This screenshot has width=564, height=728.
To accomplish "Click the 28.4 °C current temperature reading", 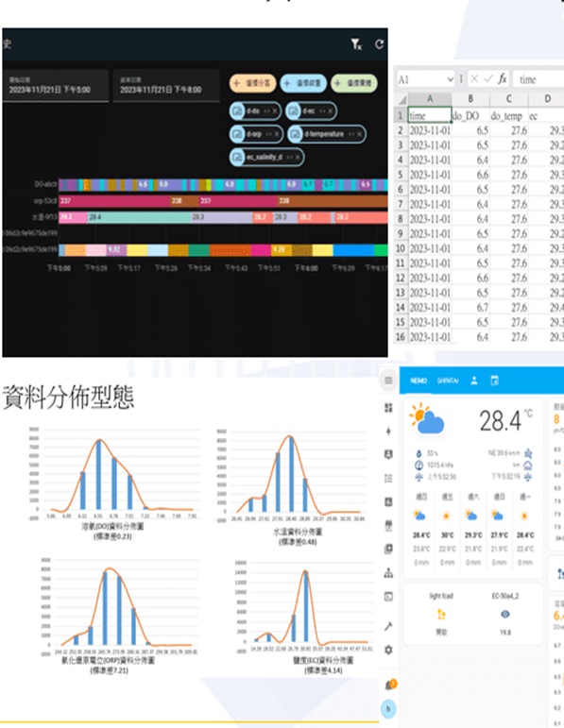I will (x=505, y=420).
